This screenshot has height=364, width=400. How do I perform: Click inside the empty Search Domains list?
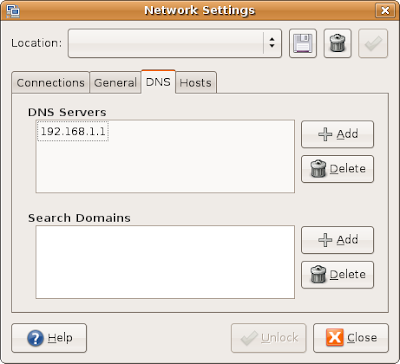click(x=165, y=262)
